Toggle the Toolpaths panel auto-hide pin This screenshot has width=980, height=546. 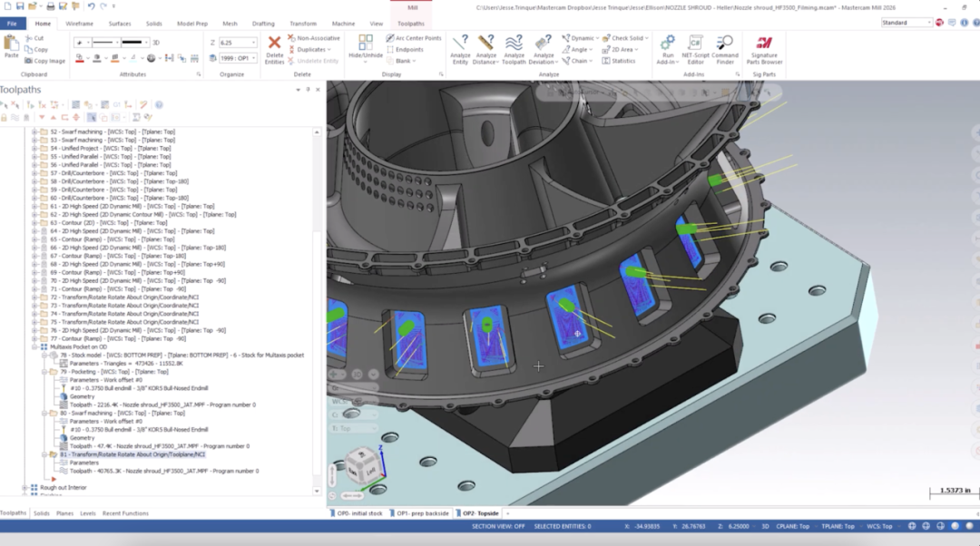(308, 90)
